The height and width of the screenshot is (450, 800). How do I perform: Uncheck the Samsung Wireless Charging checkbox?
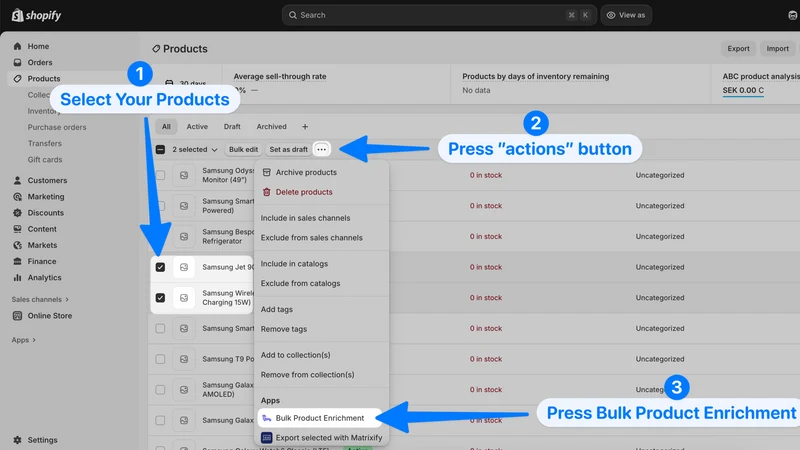(x=160, y=297)
